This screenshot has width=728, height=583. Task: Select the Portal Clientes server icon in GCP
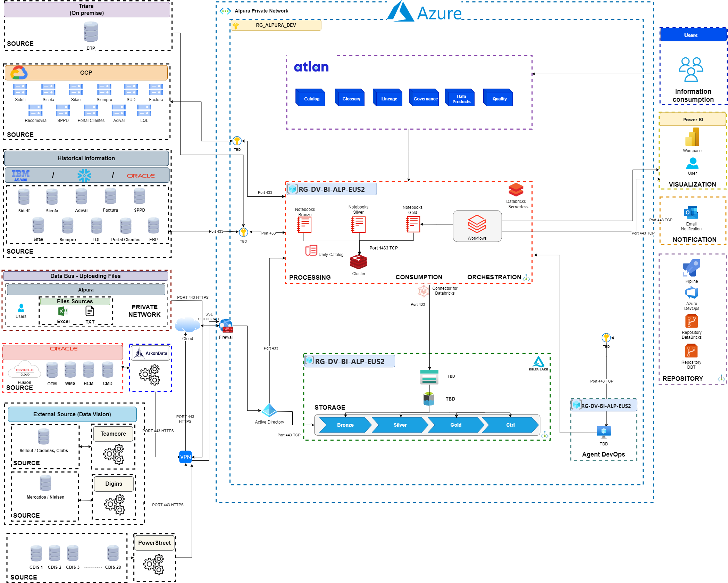[91, 110]
